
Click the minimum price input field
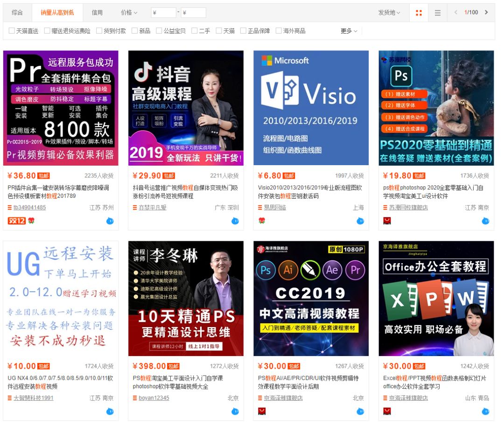pyautogui.click(x=164, y=13)
